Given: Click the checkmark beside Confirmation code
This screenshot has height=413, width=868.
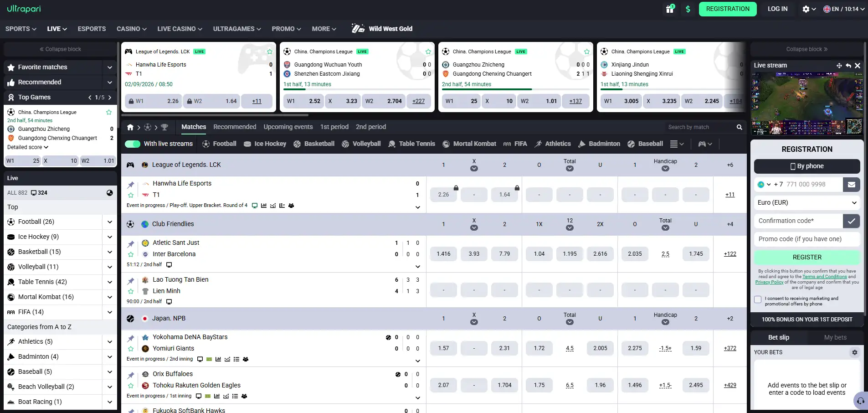Looking at the screenshot, I should point(851,221).
